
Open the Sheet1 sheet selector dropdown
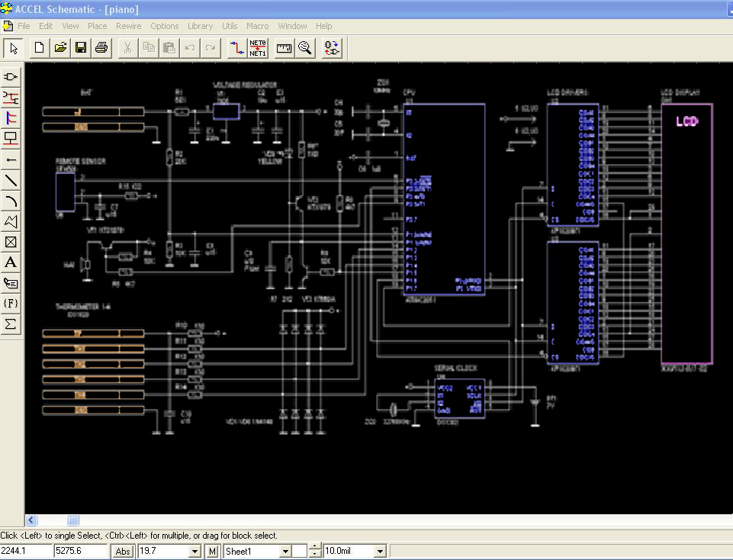(285, 551)
